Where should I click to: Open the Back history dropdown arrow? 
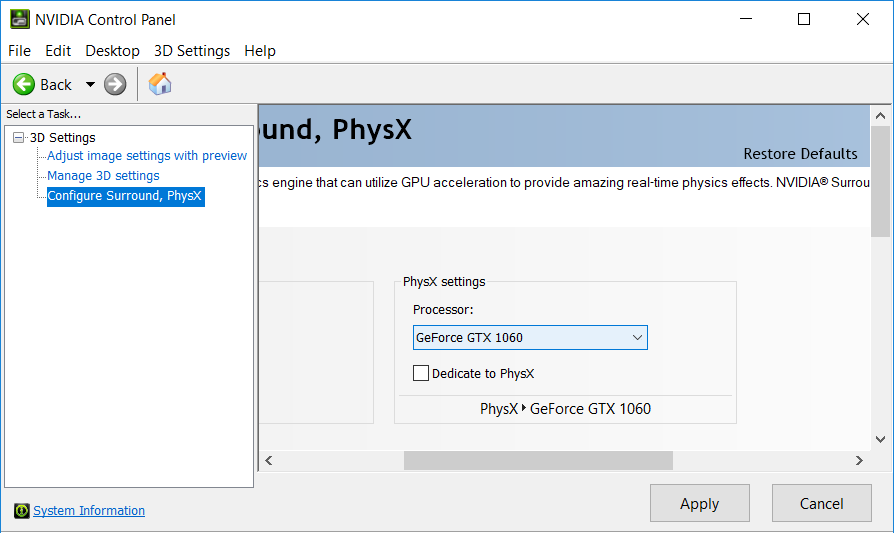point(90,84)
